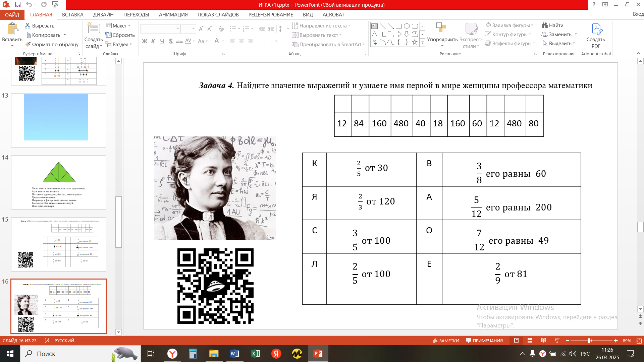
Task: Cut selection with Вырезать
Action: 40,26
